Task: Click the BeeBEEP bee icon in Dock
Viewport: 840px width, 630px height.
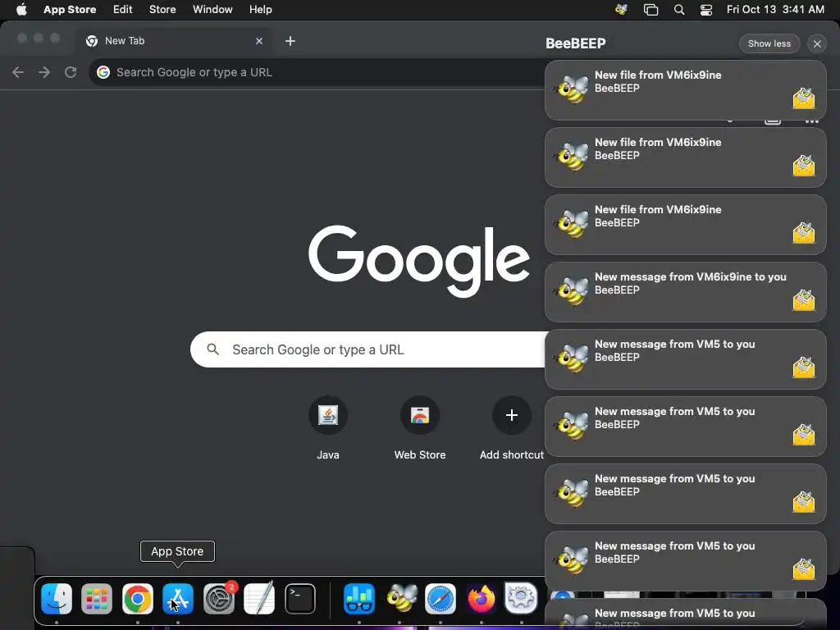Action: (400, 598)
